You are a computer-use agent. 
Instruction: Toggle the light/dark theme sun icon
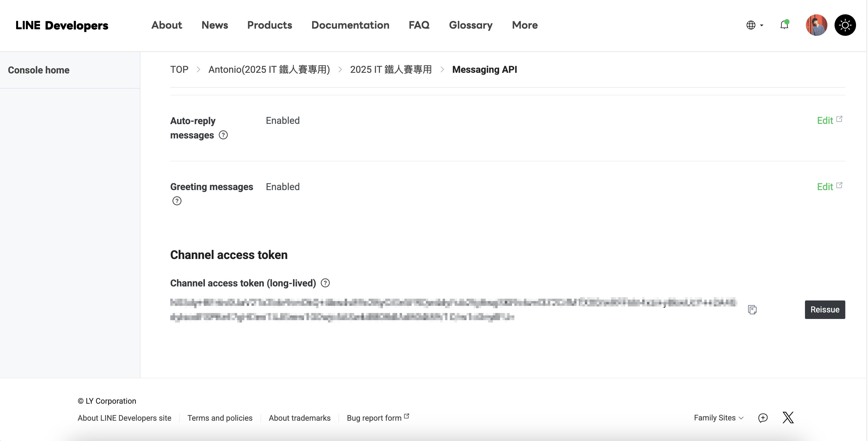(x=845, y=25)
